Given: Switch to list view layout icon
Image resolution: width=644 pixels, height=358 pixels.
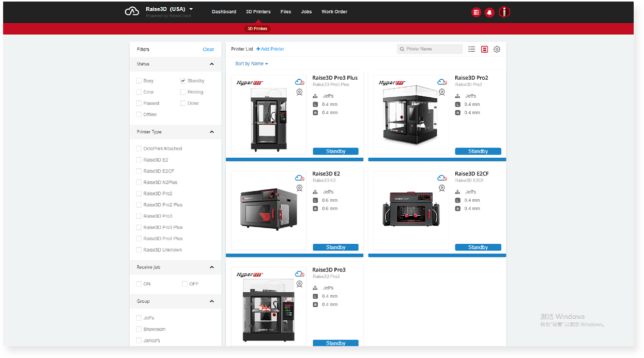Looking at the screenshot, I should pyautogui.click(x=472, y=49).
